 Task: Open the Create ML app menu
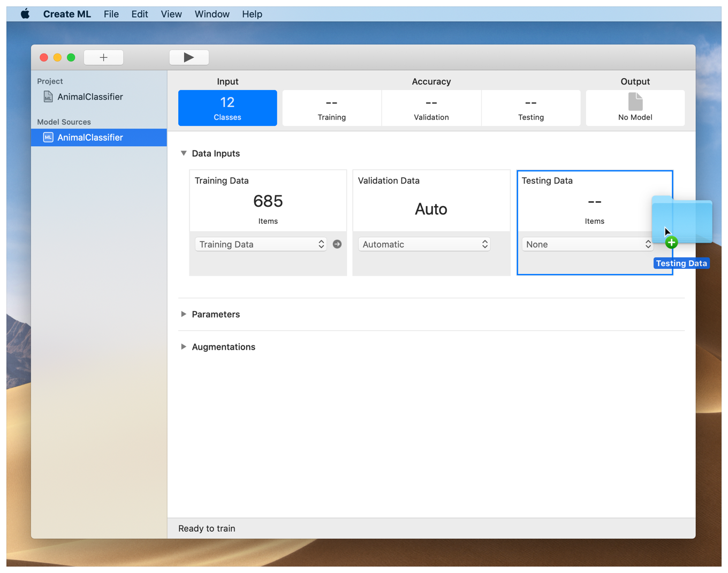67,14
